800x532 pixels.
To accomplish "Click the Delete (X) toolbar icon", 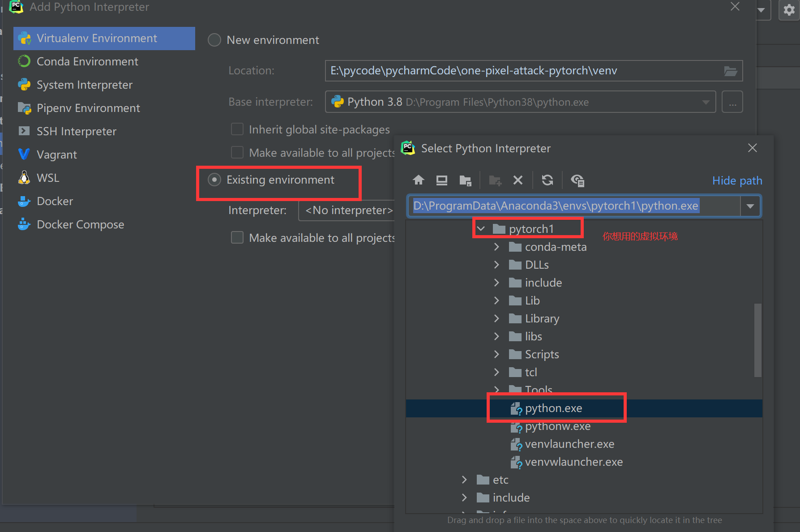I will point(518,180).
